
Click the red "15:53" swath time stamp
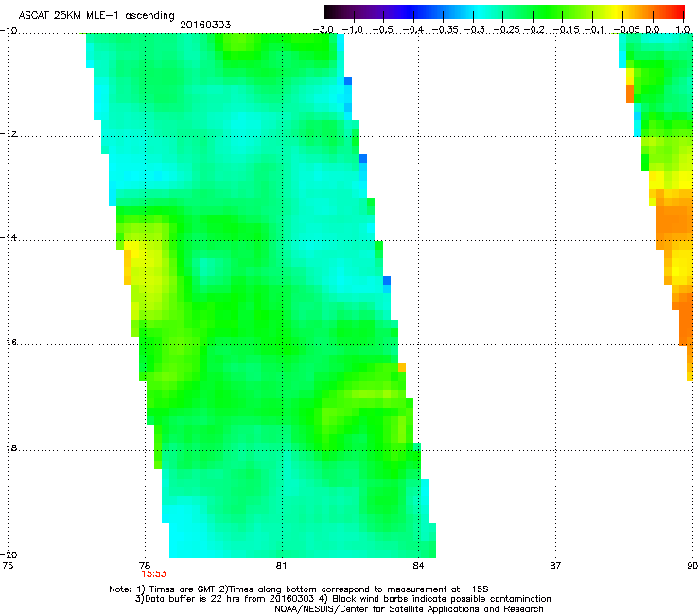153,574
